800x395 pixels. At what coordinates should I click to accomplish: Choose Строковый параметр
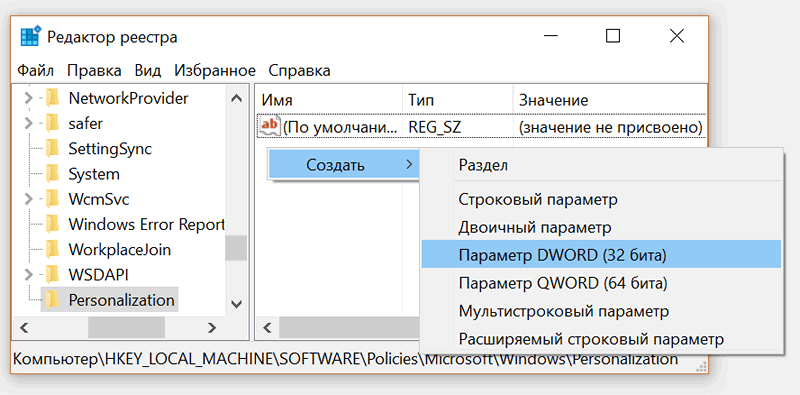[602, 200]
